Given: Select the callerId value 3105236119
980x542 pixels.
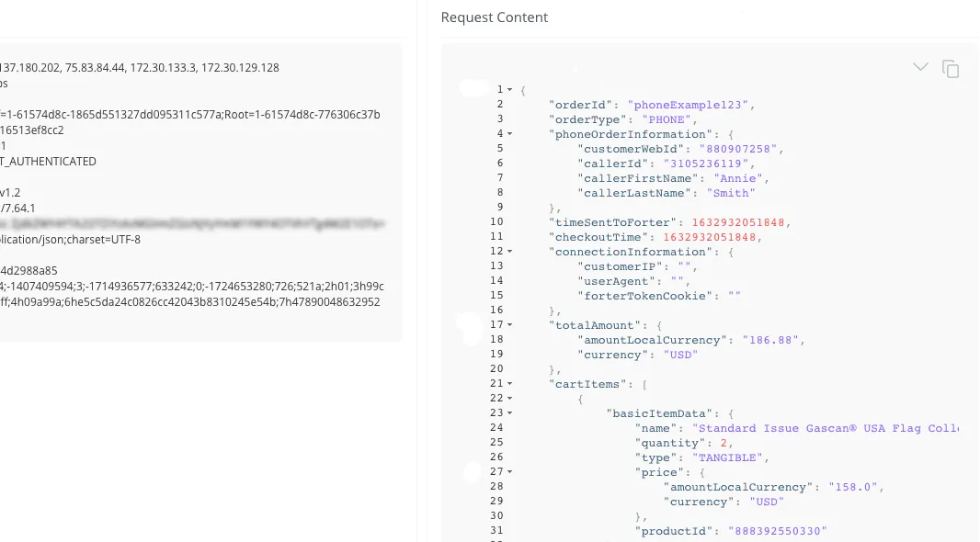Looking at the screenshot, I should click(706, 164).
